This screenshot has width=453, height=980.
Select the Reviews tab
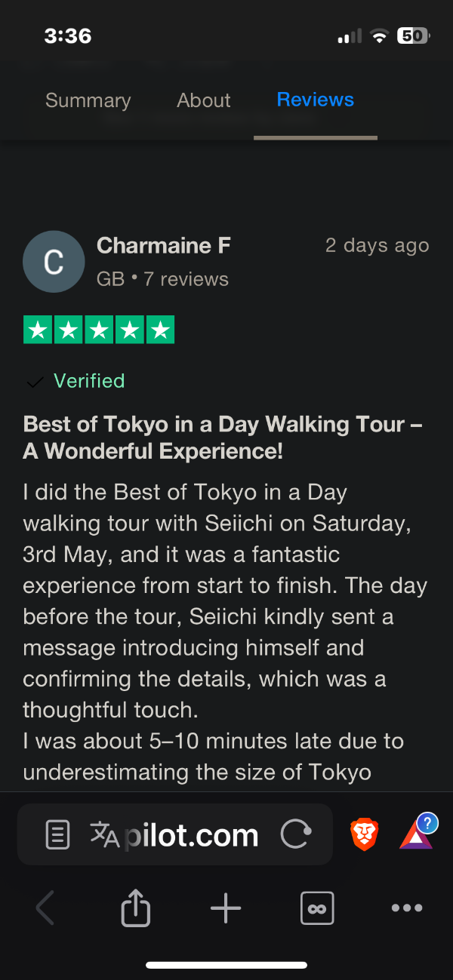(315, 100)
